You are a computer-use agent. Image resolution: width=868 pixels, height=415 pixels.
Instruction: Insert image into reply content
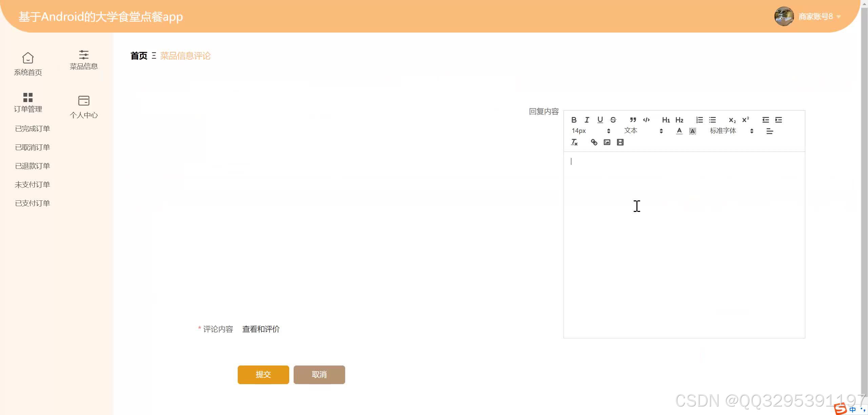pyautogui.click(x=607, y=142)
